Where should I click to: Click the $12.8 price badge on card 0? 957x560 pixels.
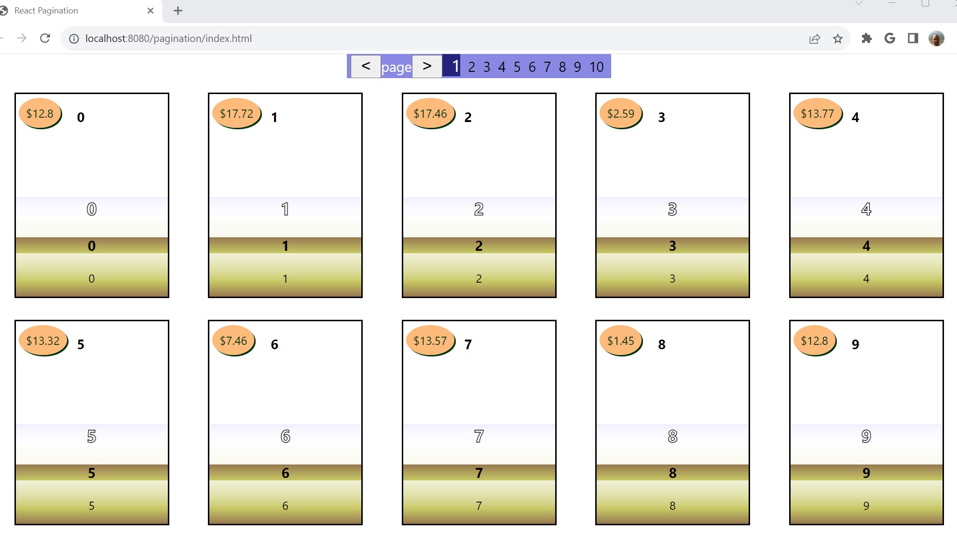point(41,114)
